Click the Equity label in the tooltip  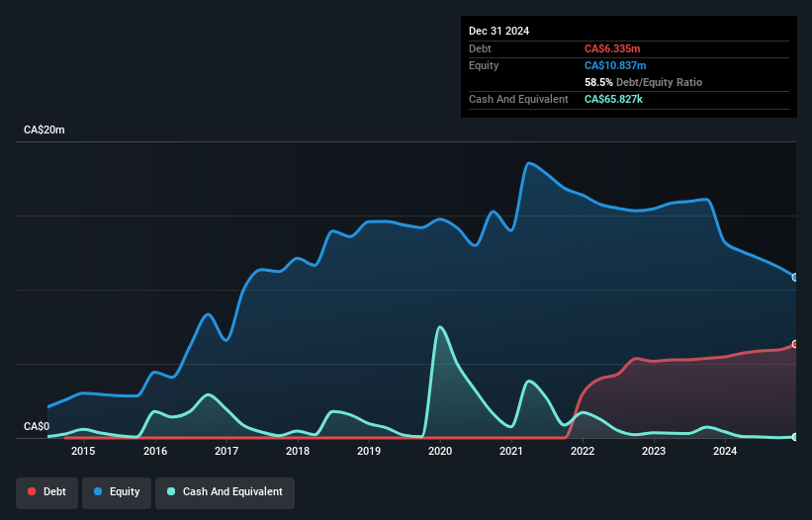coord(484,65)
